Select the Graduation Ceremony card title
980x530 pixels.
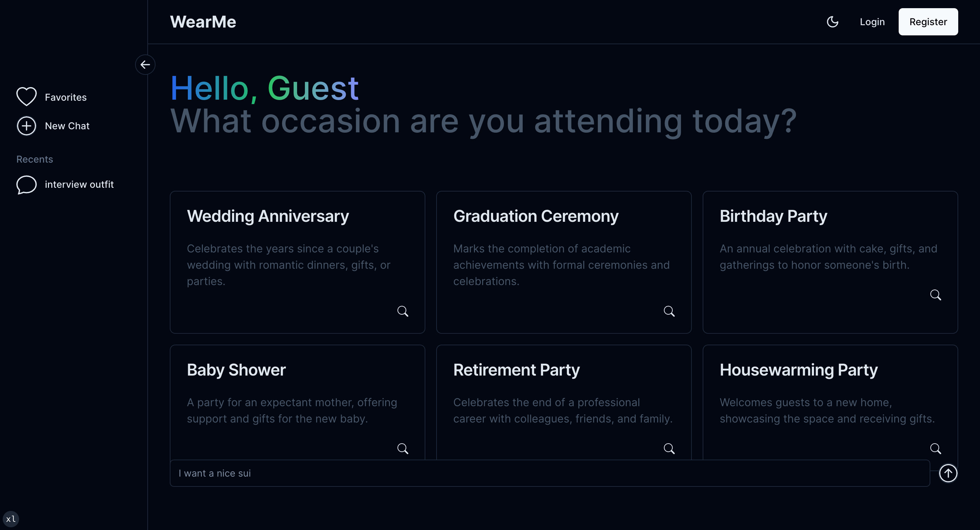(x=536, y=216)
